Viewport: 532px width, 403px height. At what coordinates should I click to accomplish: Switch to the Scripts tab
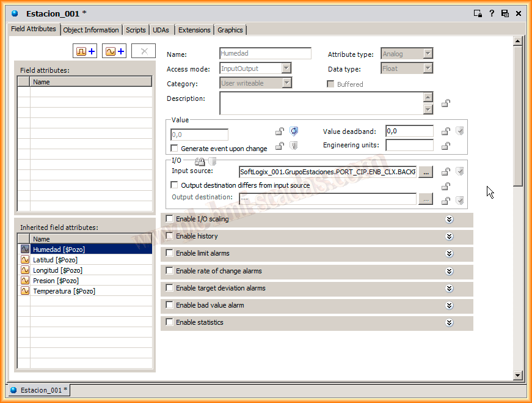(x=136, y=30)
